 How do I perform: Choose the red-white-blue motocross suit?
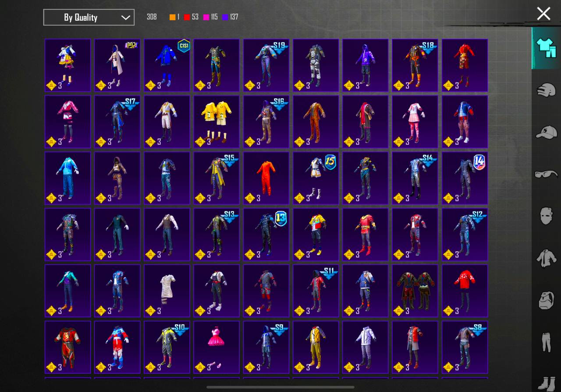[x=117, y=347]
